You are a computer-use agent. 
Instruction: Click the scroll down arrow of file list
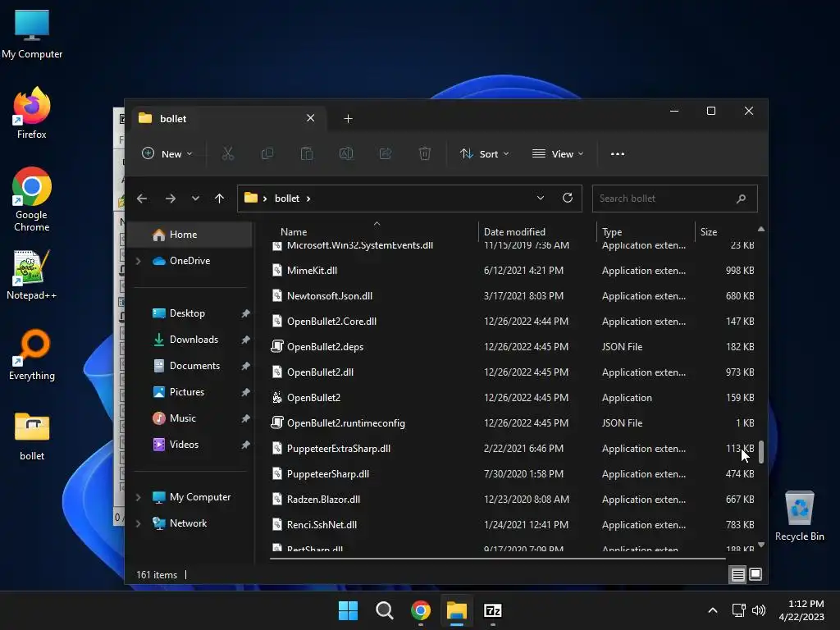(x=760, y=545)
